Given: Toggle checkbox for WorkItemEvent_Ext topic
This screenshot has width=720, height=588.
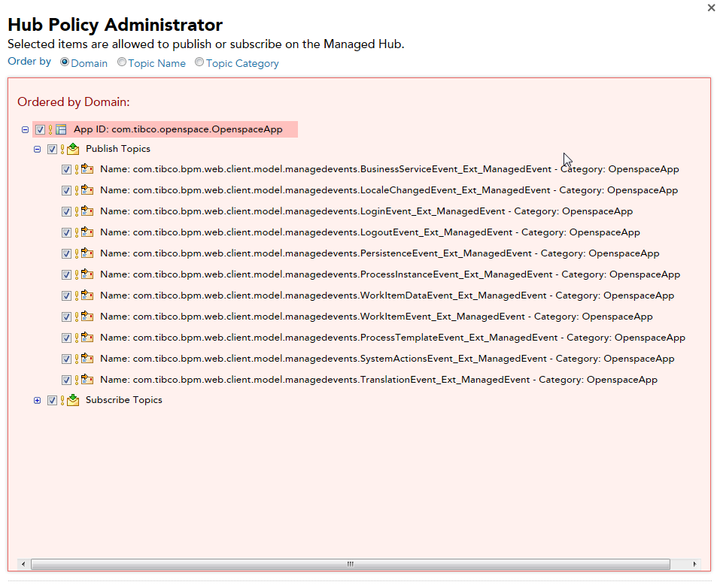Looking at the screenshot, I should tap(66, 317).
